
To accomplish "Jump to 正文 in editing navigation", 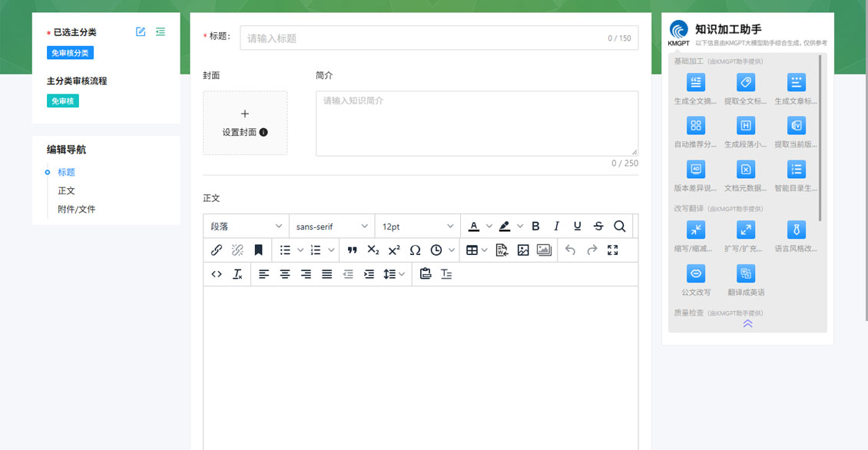I will pyautogui.click(x=66, y=190).
